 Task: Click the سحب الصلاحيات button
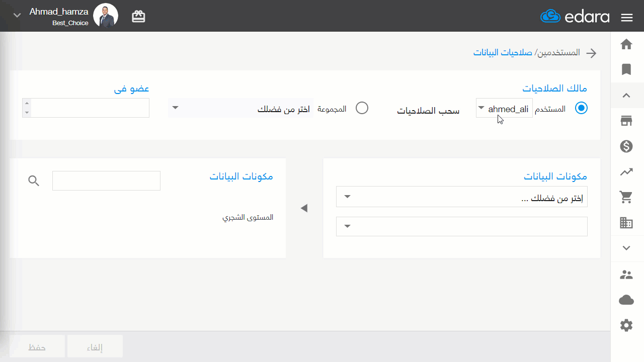[428, 111]
